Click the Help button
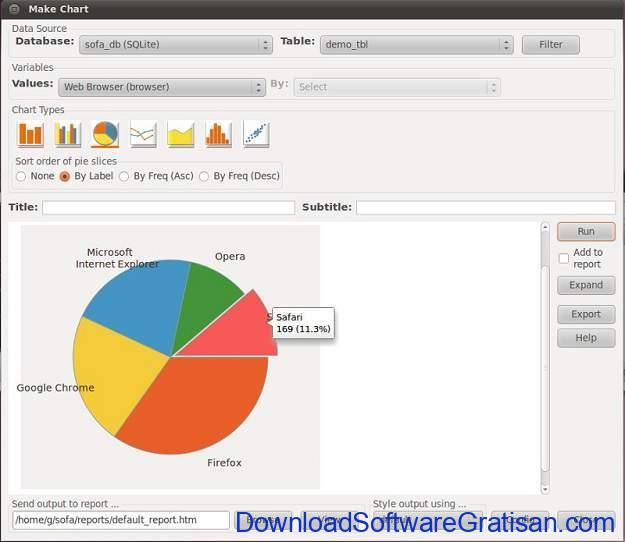Viewport: 625px width, 542px height. click(x=586, y=338)
